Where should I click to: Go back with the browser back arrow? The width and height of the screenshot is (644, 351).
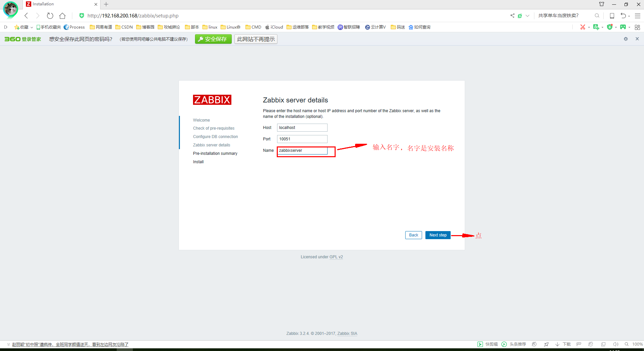tap(26, 16)
